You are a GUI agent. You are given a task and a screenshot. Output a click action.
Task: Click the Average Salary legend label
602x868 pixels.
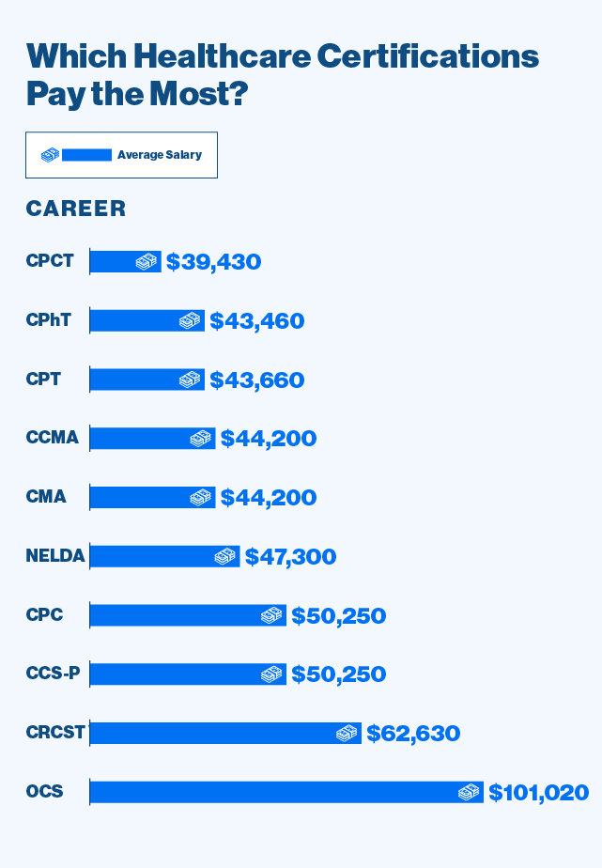(x=159, y=155)
